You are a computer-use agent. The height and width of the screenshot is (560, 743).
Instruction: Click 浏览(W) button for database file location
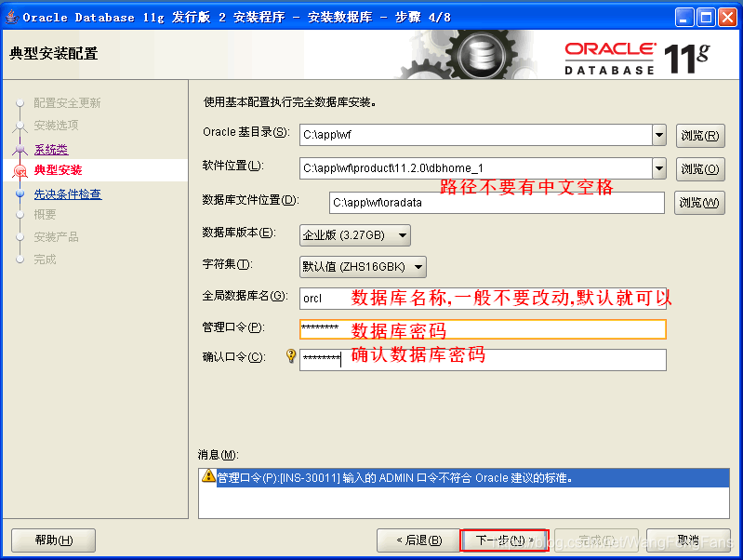click(699, 203)
